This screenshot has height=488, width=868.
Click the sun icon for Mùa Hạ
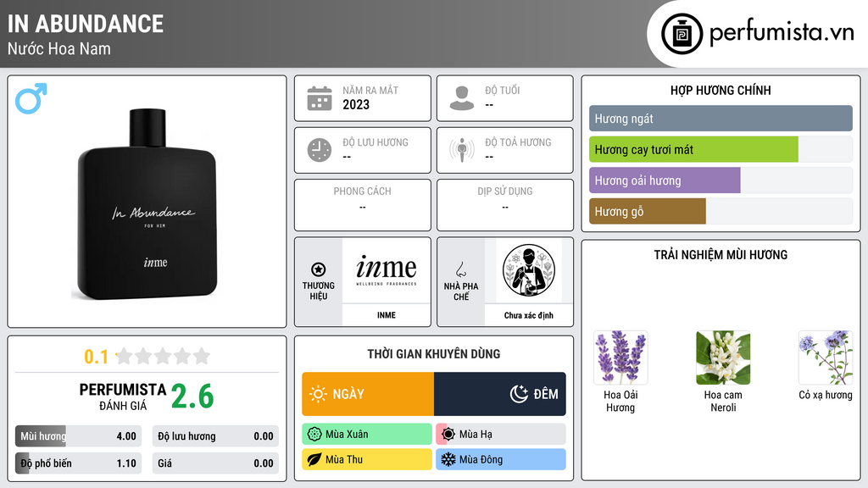pyautogui.click(x=448, y=435)
